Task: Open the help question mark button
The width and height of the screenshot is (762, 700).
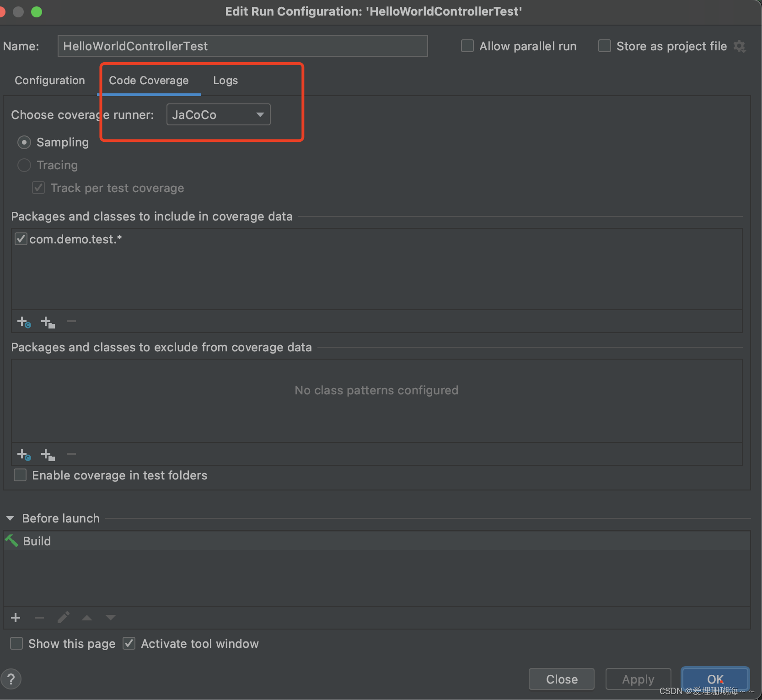Action: tap(11, 679)
